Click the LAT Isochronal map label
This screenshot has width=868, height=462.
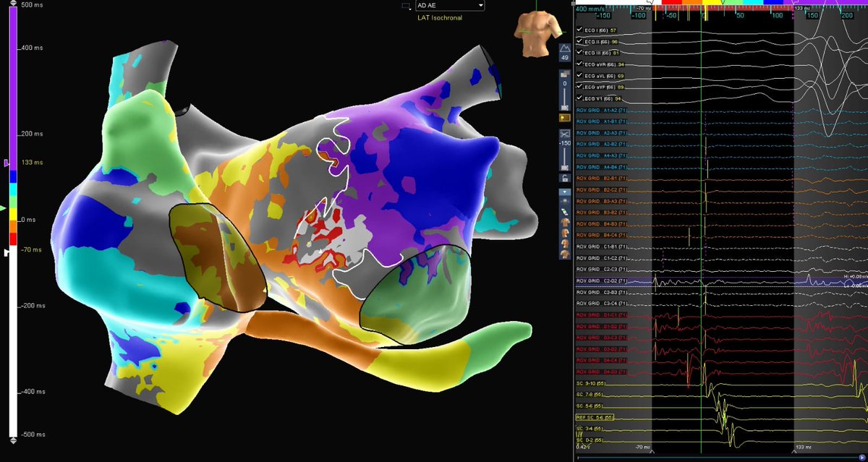click(441, 17)
